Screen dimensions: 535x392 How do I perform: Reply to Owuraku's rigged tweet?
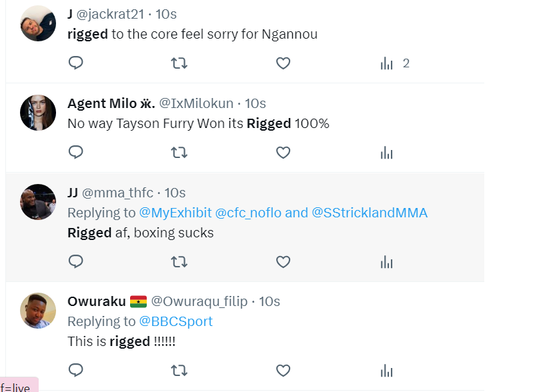coord(76,370)
